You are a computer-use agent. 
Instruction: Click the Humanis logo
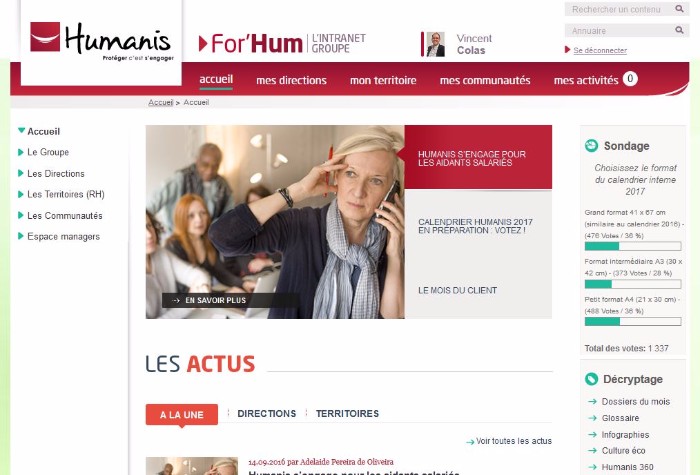coord(101,41)
